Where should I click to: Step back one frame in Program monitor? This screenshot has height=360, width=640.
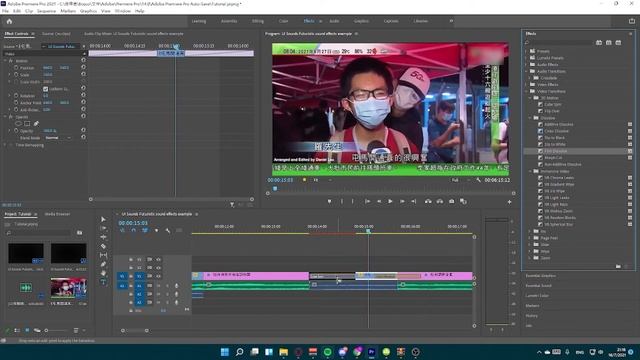[x=379, y=201]
